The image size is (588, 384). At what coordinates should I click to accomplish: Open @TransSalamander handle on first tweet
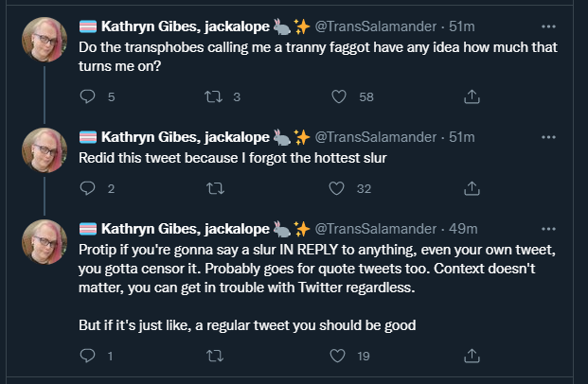coord(376,26)
